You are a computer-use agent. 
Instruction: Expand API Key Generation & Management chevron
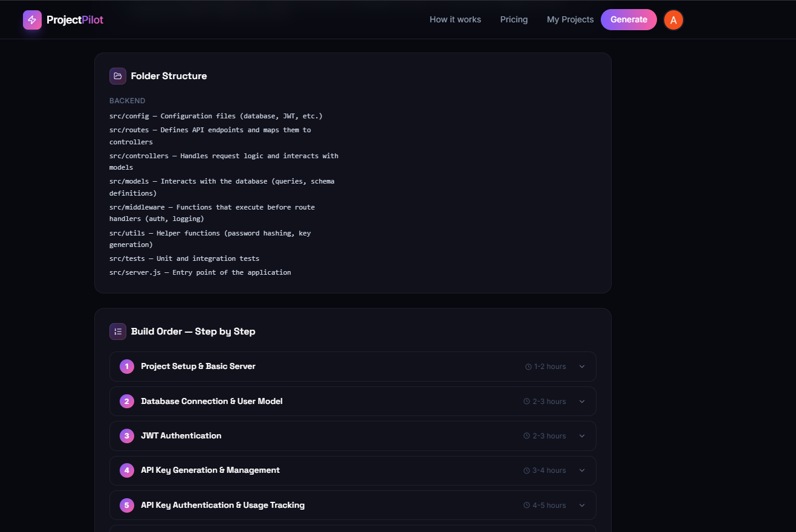pos(582,470)
